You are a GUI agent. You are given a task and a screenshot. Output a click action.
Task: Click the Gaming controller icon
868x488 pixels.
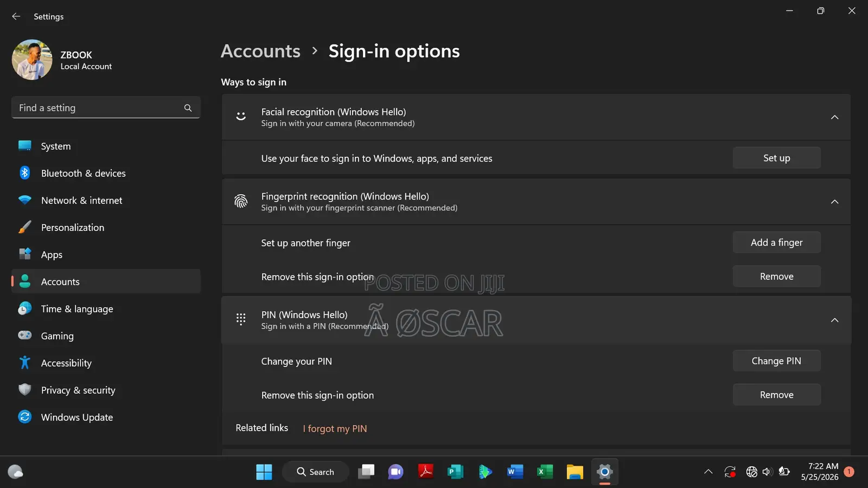pyautogui.click(x=25, y=335)
